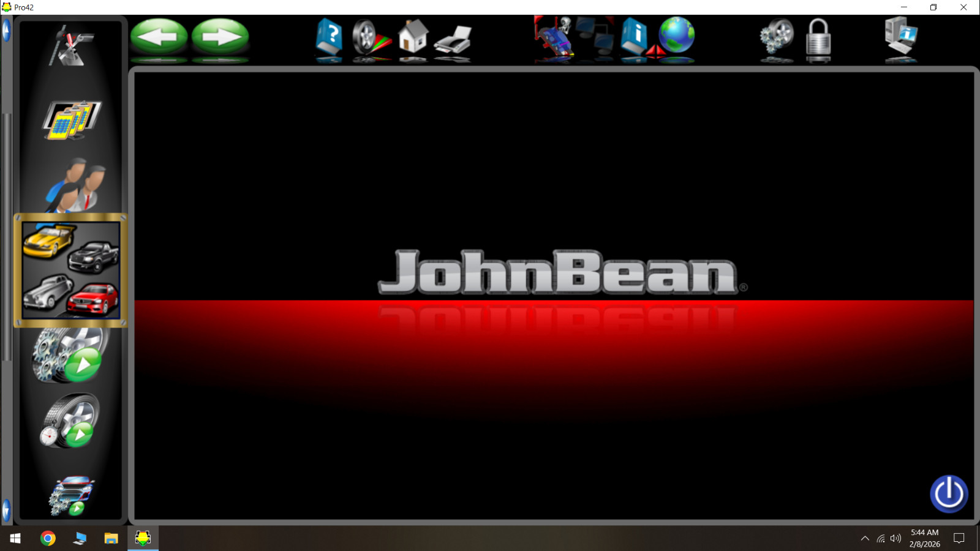
Task: Click the padlock icon in toolbar
Action: [818, 38]
